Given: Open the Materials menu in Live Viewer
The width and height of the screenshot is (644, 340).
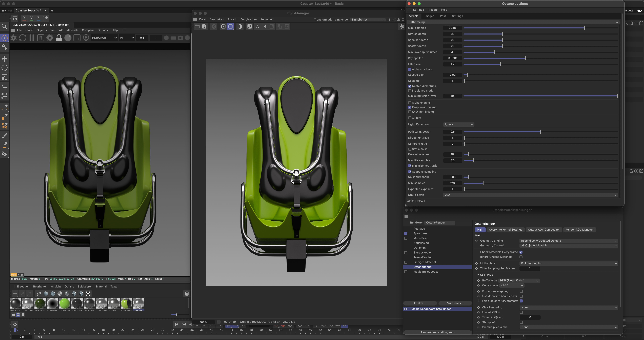Looking at the screenshot, I should pyautogui.click(x=72, y=30).
